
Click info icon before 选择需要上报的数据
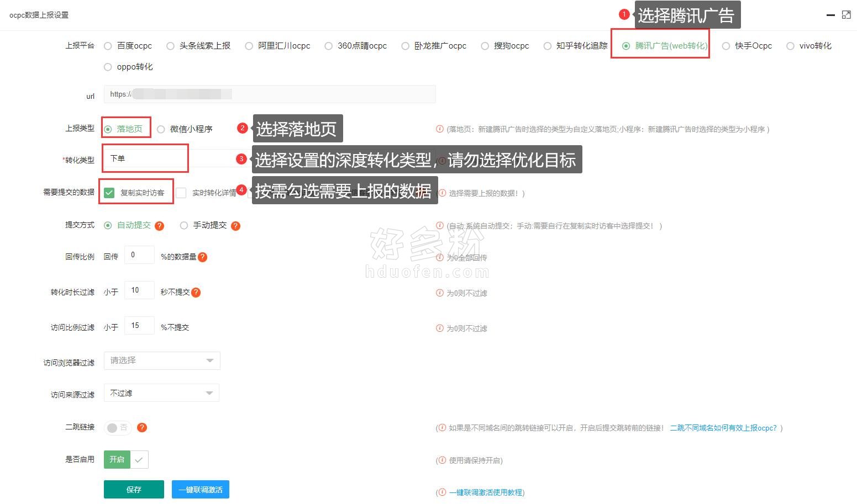[441, 193]
